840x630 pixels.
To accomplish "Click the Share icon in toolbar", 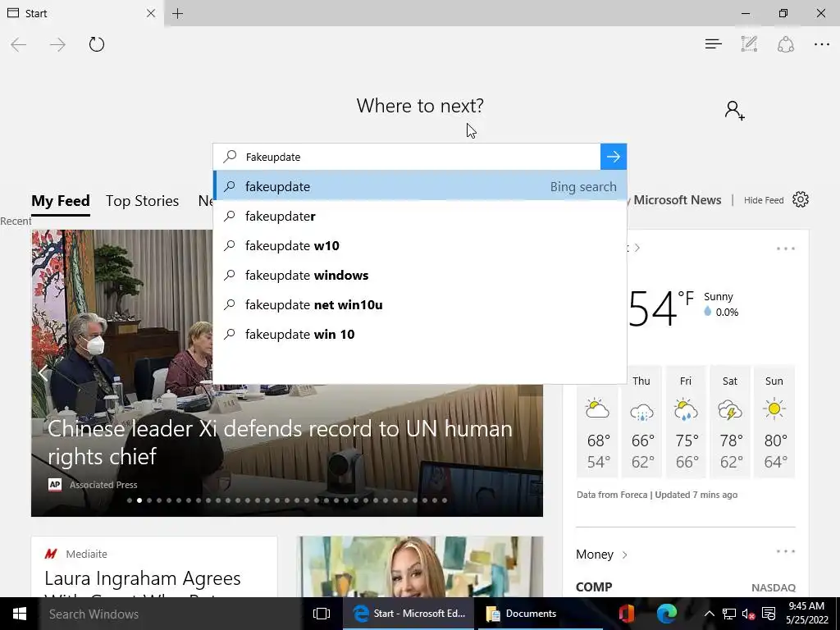I will 785,44.
